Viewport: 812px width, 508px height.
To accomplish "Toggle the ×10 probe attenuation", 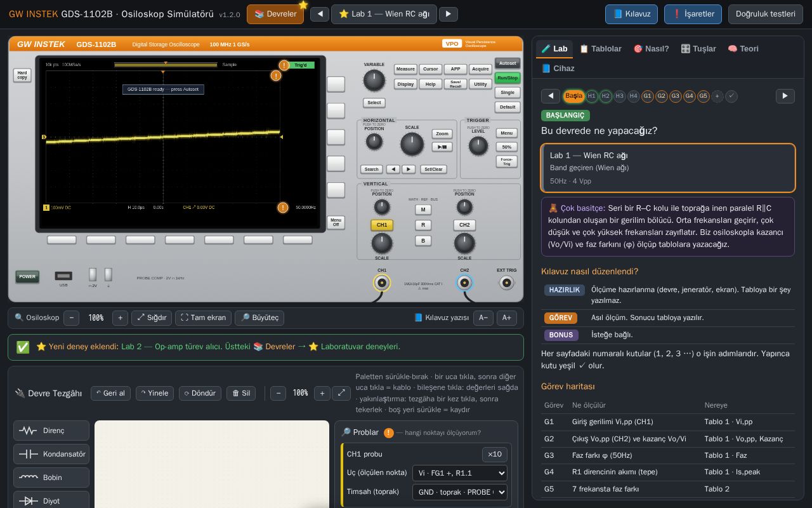I will pyautogui.click(x=495, y=454).
